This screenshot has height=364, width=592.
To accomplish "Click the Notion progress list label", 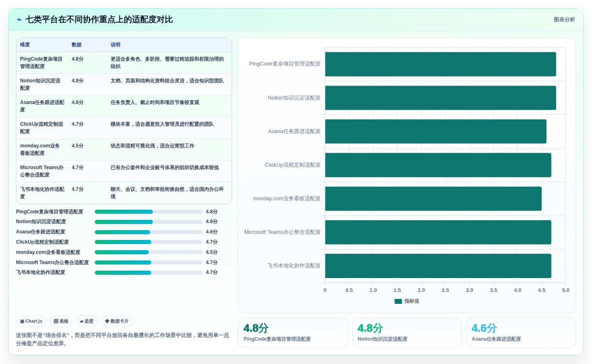I will click(41, 222).
